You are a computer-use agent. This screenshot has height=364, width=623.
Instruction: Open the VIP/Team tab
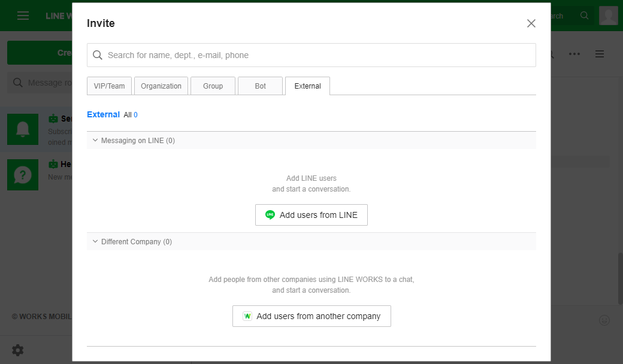(109, 86)
